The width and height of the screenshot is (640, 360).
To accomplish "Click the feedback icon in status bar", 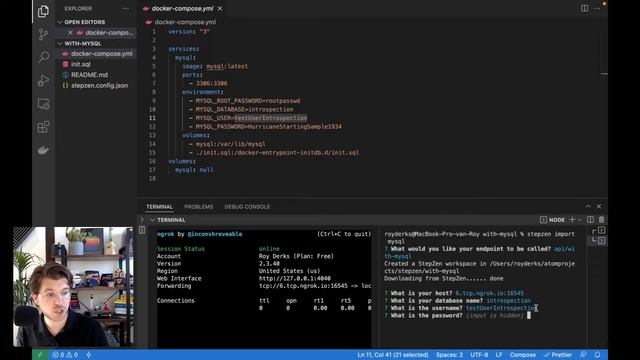I will tap(583, 355).
